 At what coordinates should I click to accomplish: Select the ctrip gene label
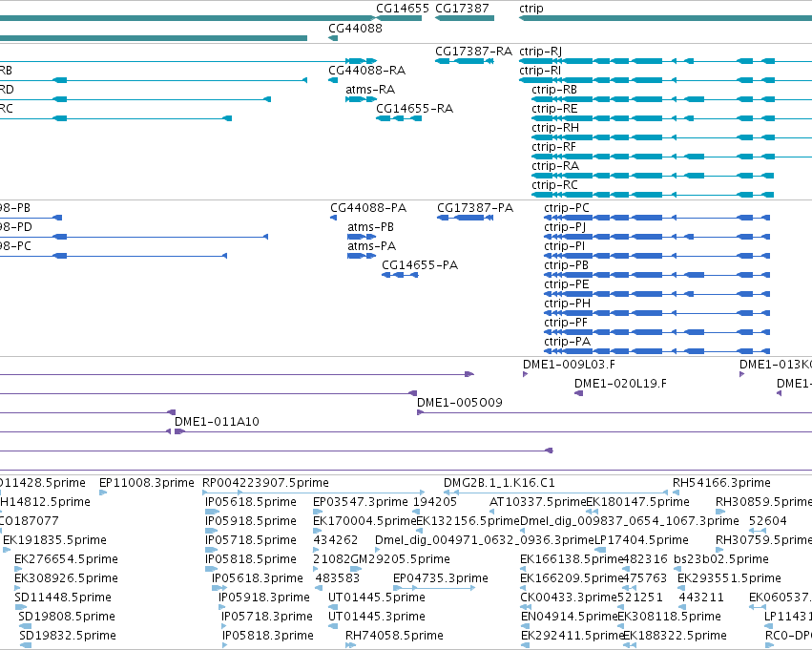pyautogui.click(x=531, y=9)
